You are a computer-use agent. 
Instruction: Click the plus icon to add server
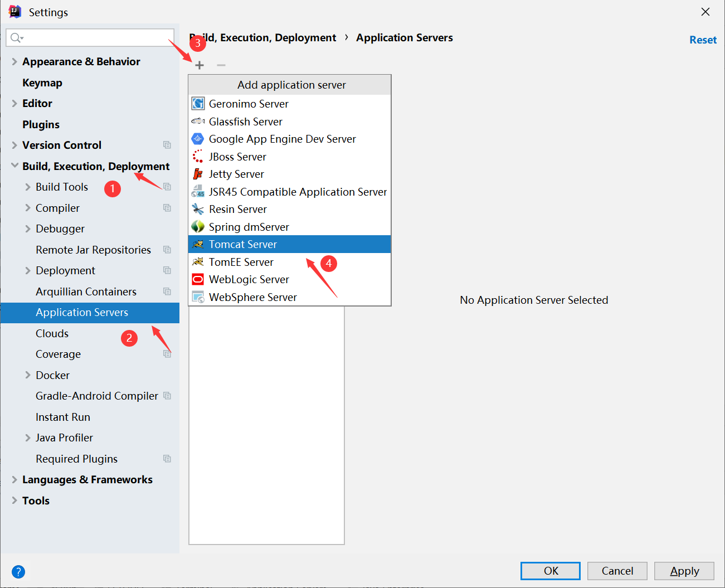click(200, 65)
